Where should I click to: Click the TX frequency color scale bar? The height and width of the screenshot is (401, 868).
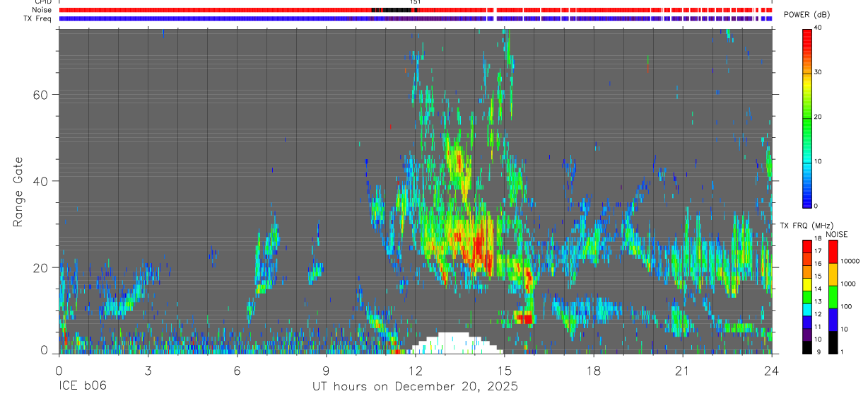807,297
